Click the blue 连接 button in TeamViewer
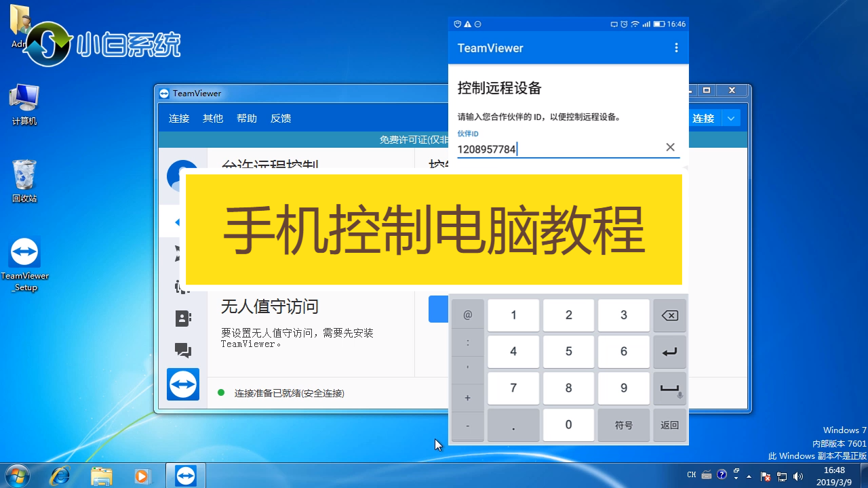The width and height of the screenshot is (868, 488). (705, 118)
